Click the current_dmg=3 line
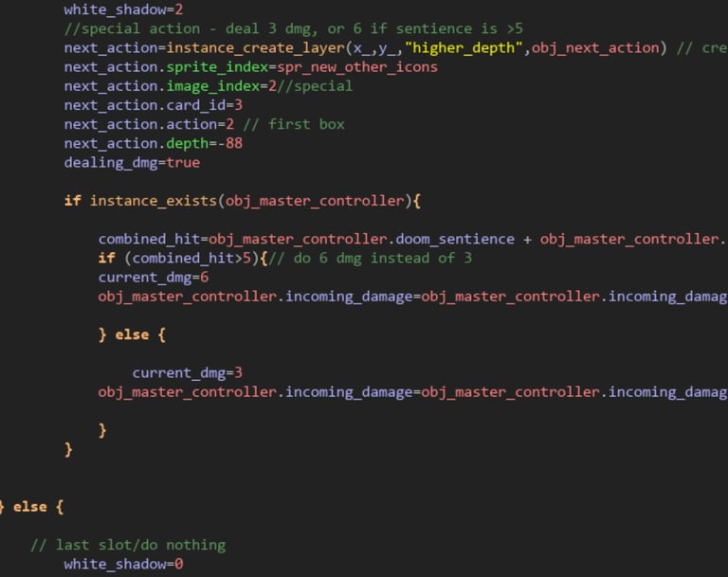This screenshot has width=728, height=577. 187,372
